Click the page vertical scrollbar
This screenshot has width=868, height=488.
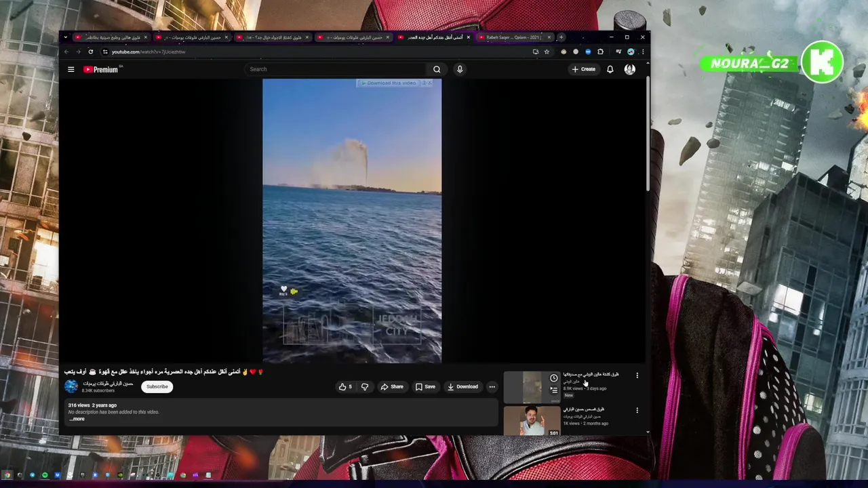coord(648,134)
